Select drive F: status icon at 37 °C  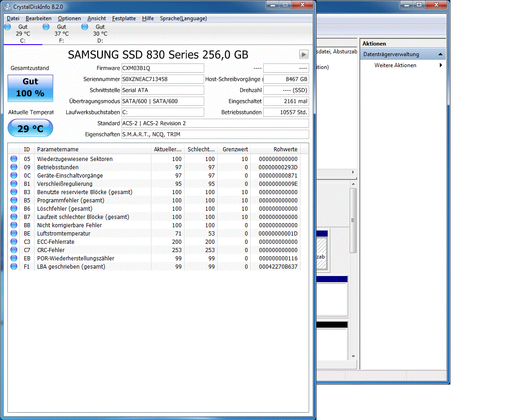pyautogui.click(x=46, y=27)
